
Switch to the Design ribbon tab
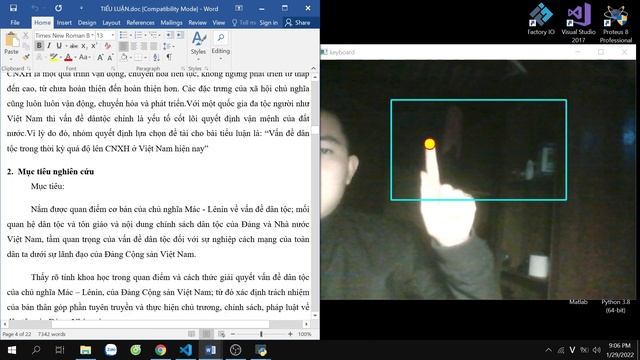tap(87, 22)
